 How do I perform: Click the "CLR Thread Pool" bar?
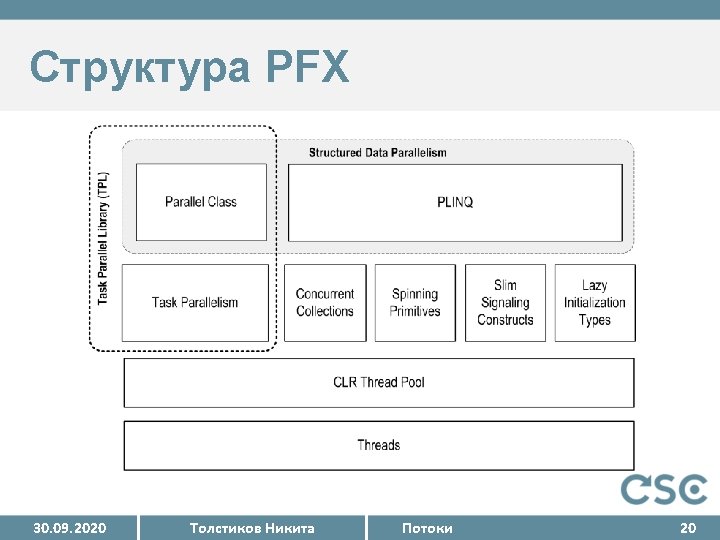[x=379, y=383]
